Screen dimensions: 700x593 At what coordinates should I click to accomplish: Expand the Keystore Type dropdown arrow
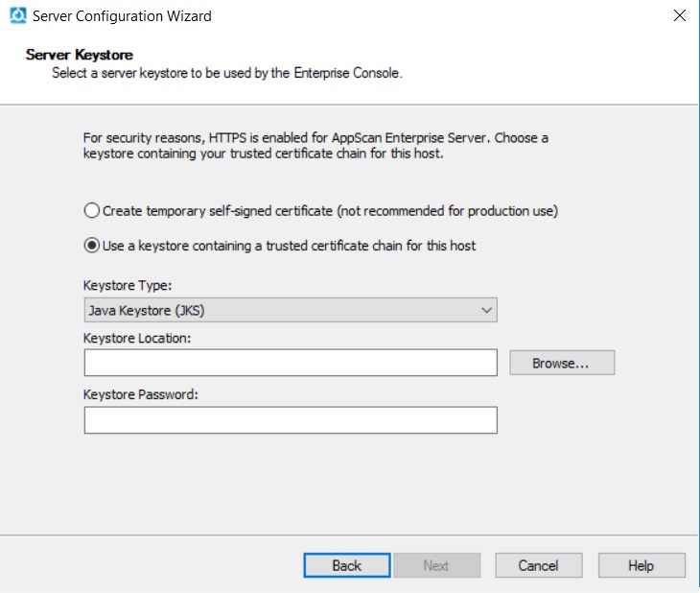[486, 310]
